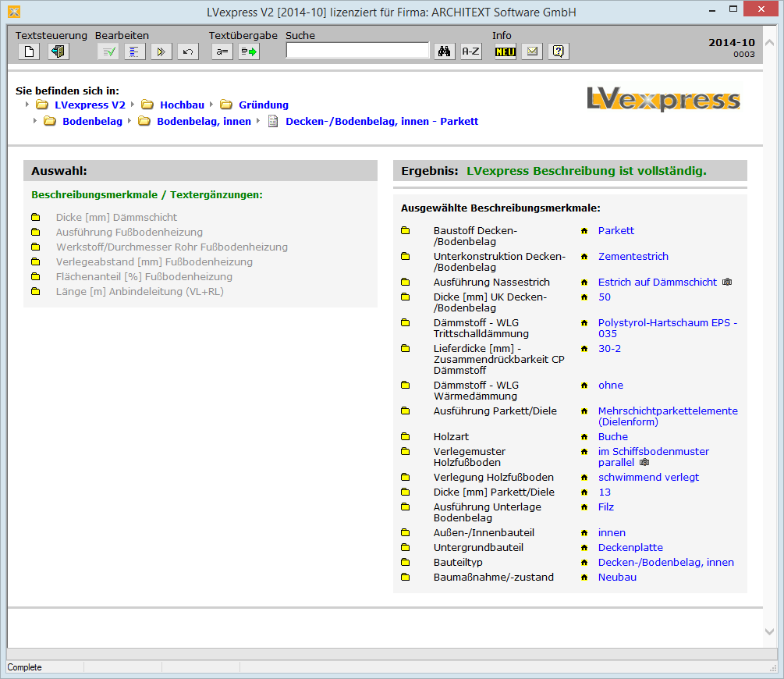
Task: Open the A-Z index button
Action: coord(471,52)
